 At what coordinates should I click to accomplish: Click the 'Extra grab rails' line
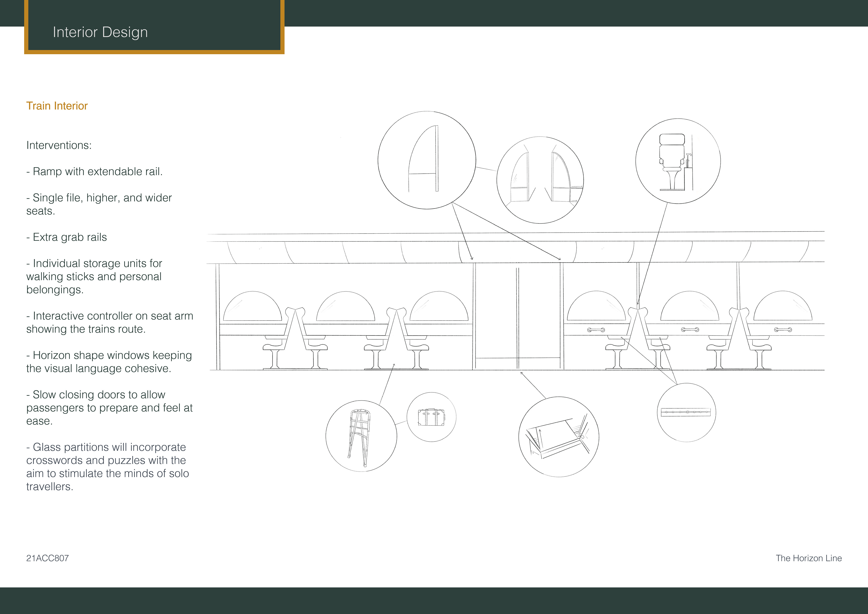click(x=66, y=237)
